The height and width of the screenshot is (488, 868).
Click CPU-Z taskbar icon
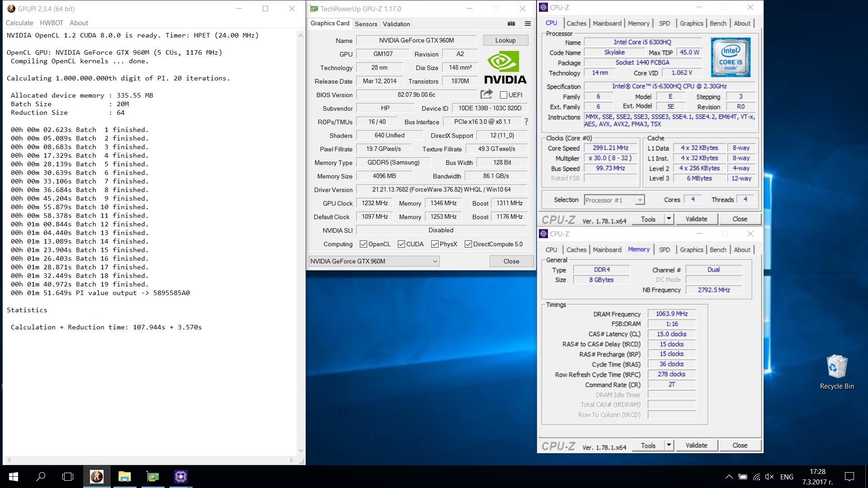[181, 477]
